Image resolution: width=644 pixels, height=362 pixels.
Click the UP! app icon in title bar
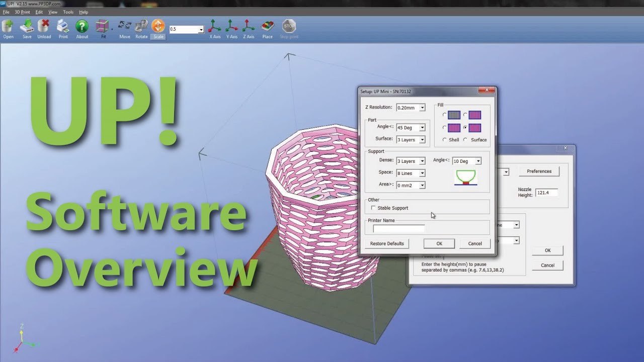(x=3, y=4)
